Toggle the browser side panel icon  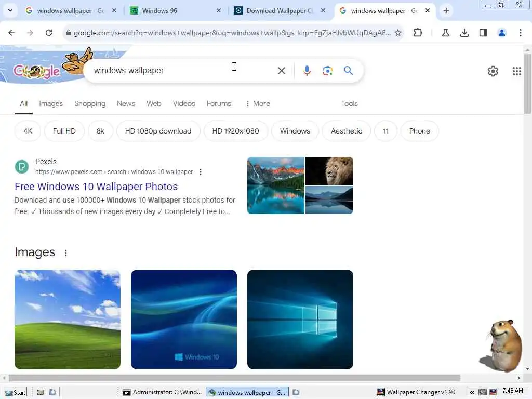pyautogui.click(x=483, y=33)
